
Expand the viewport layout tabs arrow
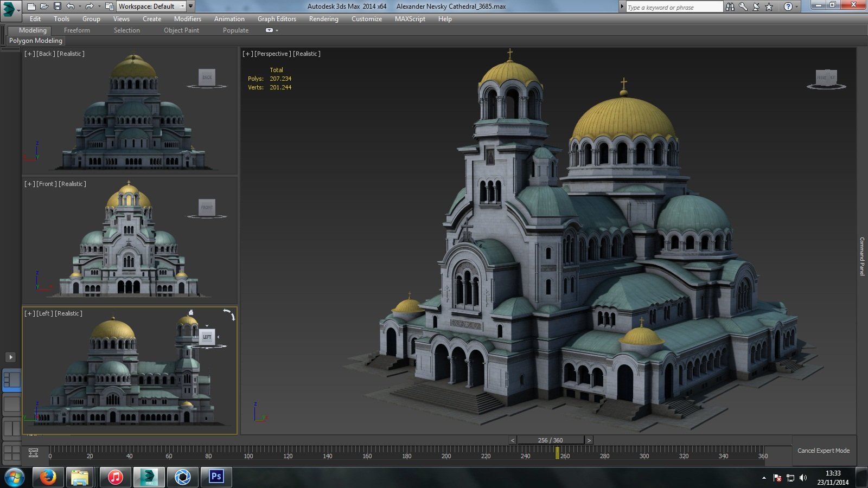pos(10,357)
